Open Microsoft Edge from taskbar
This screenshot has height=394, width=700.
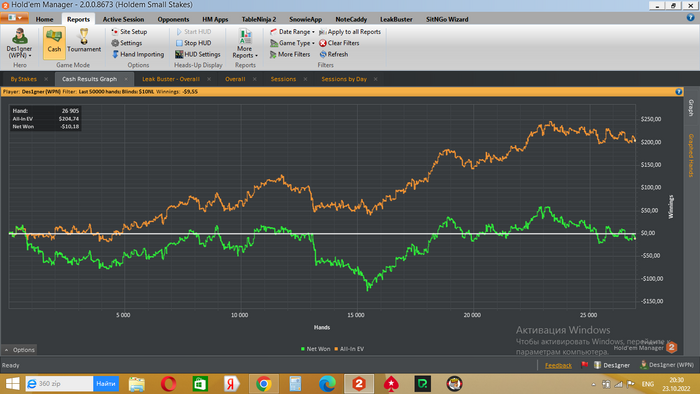(327, 384)
